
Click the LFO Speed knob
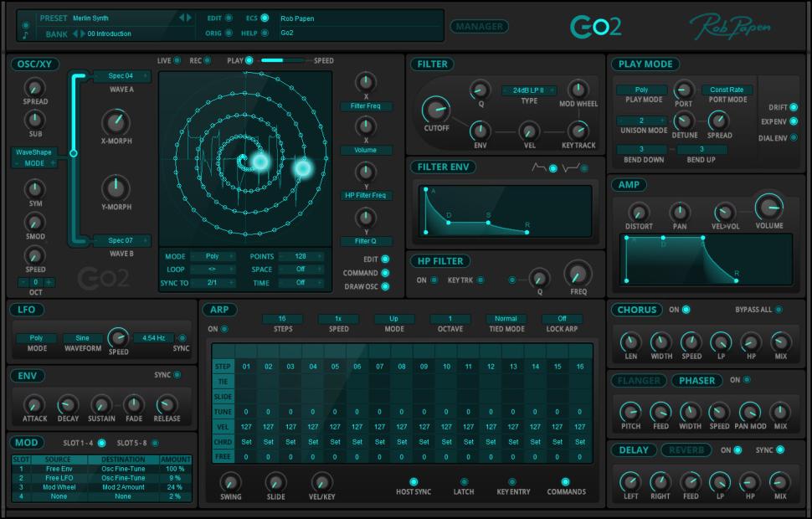[118, 337]
